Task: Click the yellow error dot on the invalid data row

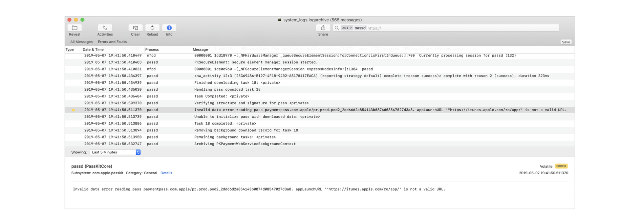Action: (x=73, y=110)
